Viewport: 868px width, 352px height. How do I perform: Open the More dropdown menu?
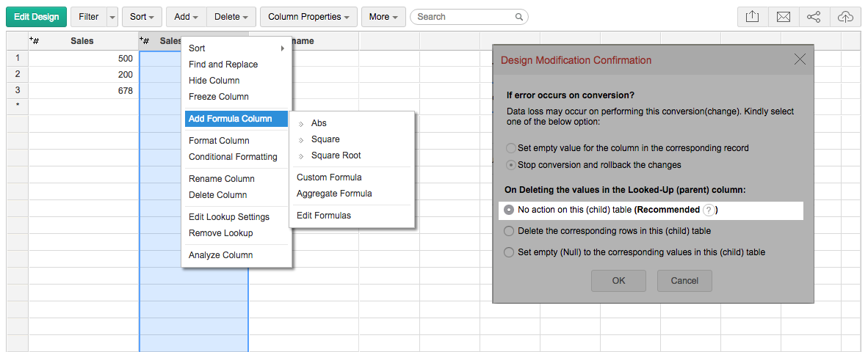coord(383,17)
